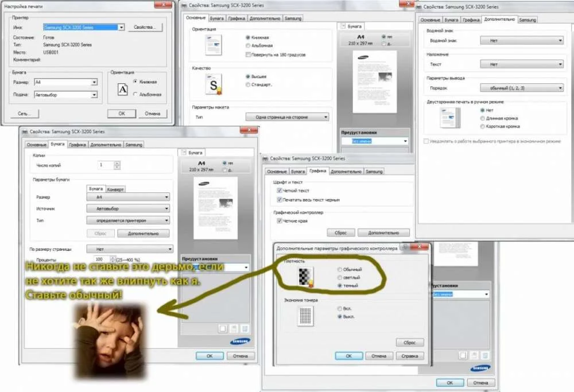Select Альбомная in the Настройка печати window
574x392 pixels.
[x=135, y=94]
